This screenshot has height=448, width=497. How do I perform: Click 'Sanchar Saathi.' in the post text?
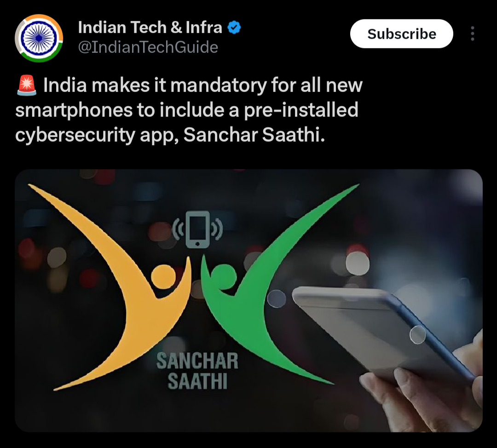(254, 135)
